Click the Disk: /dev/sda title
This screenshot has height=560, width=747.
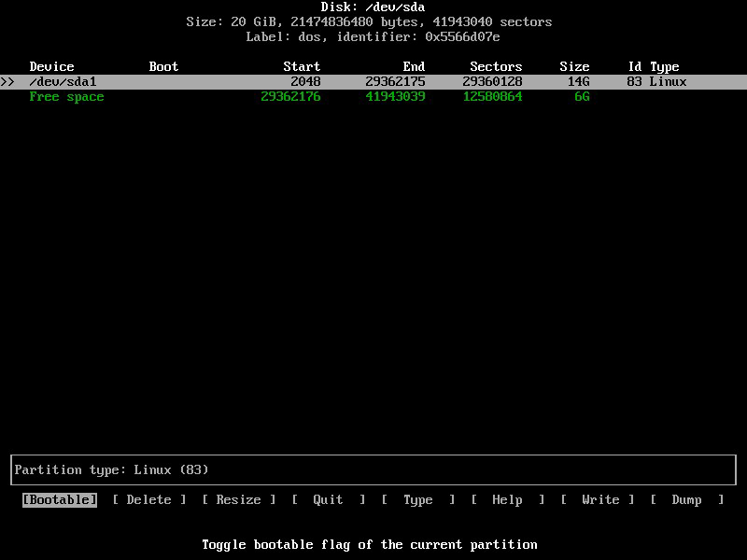point(373,7)
